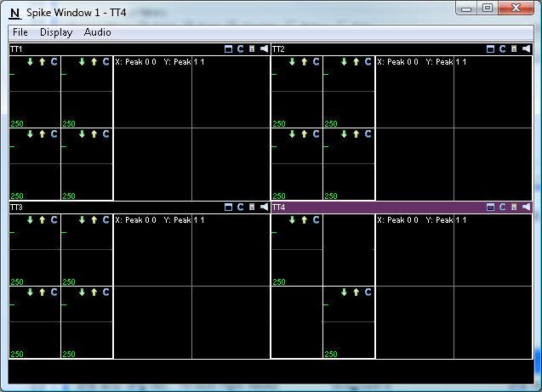The image size is (542, 392).
Task: Click the C clear icon in TT4 header
Action: (x=503, y=207)
